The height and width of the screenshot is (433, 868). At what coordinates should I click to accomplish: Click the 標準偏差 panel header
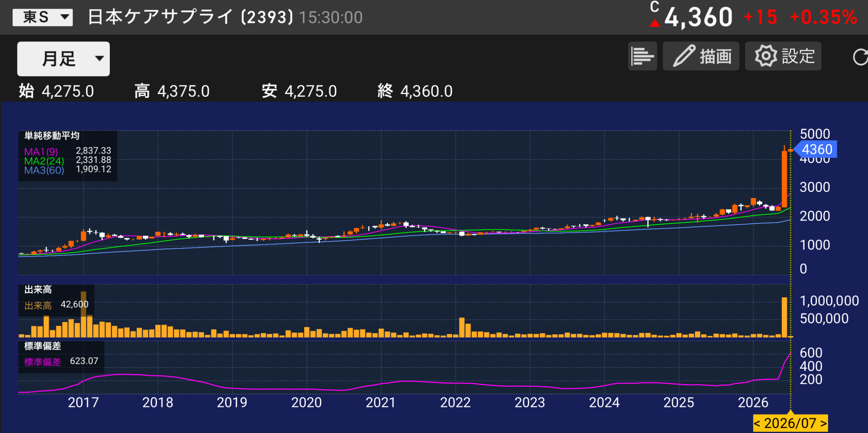(43, 347)
